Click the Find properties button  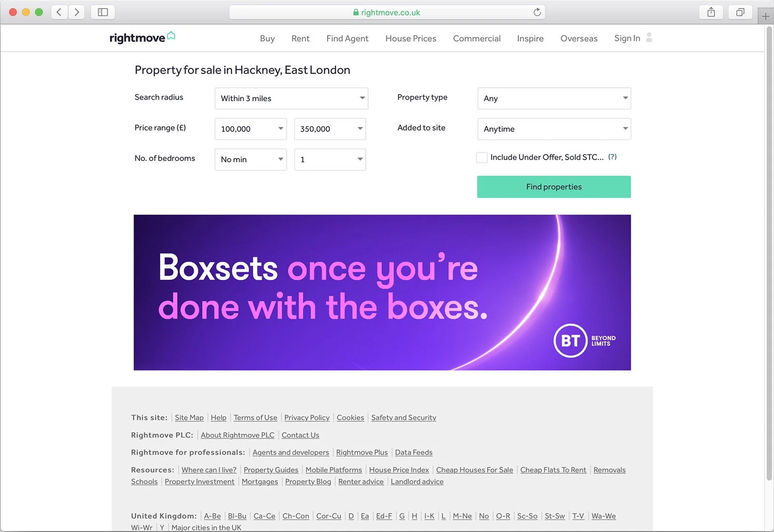(554, 187)
